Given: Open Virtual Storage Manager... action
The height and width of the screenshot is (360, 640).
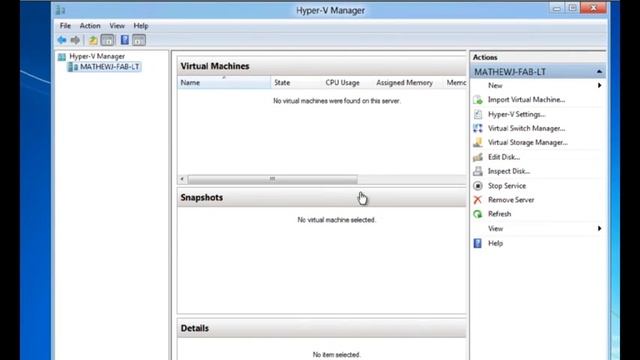Looking at the screenshot, I should [528, 142].
